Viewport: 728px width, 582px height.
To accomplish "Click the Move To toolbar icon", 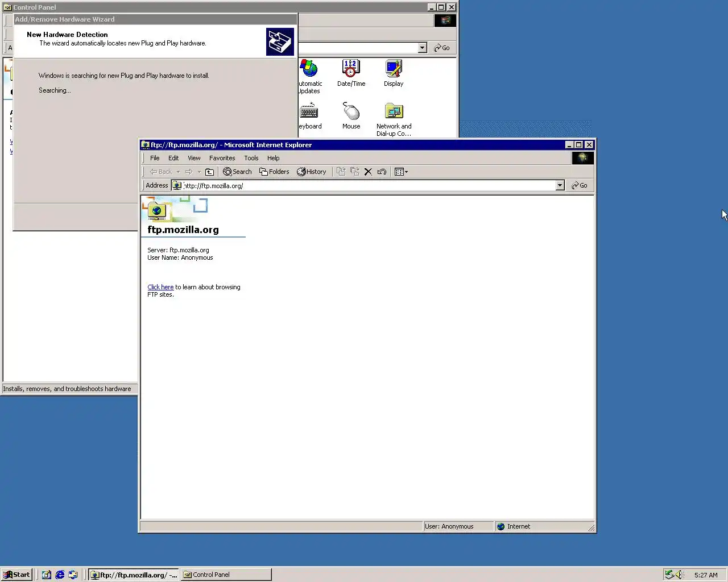I will 341,172.
